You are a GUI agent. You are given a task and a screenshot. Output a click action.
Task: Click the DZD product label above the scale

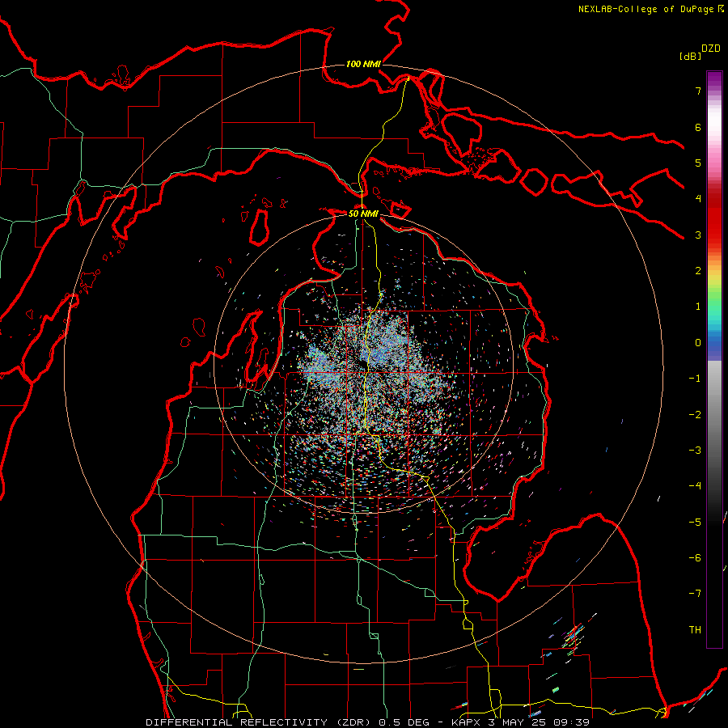pyautogui.click(x=711, y=49)
